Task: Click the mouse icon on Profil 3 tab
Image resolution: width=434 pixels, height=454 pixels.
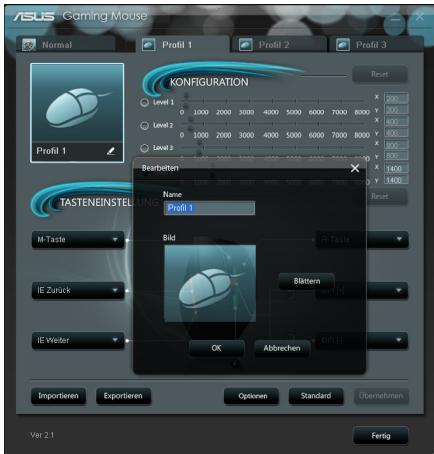Action: coord(343,45)
